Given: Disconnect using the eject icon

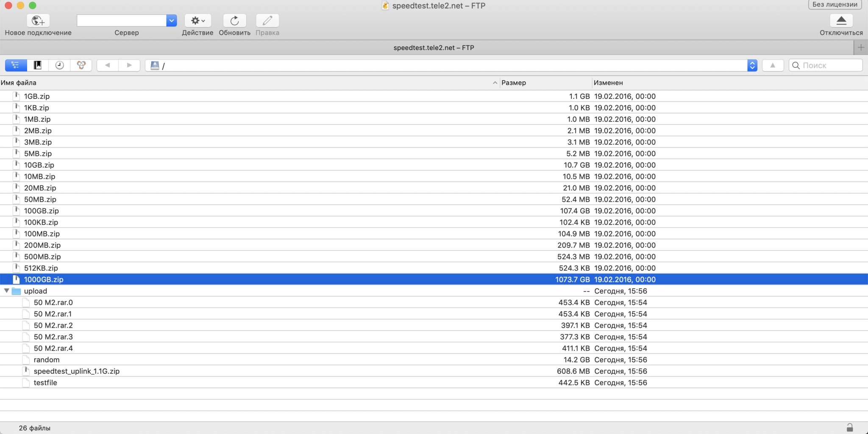Looking at the screenshot, I should click(x=841, y=20).
